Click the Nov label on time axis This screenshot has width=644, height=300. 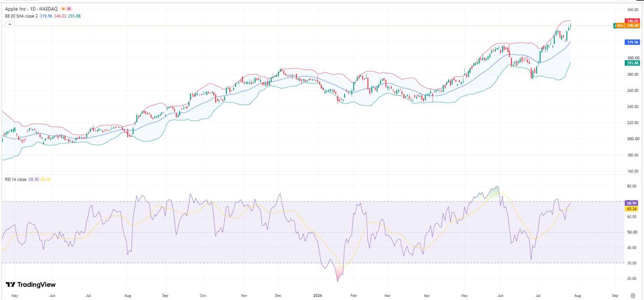tap(244, 295)
